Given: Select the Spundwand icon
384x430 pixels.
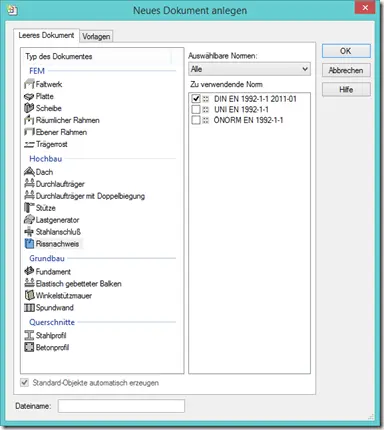Looking at the screenshot, I should [x=29, y=307].
